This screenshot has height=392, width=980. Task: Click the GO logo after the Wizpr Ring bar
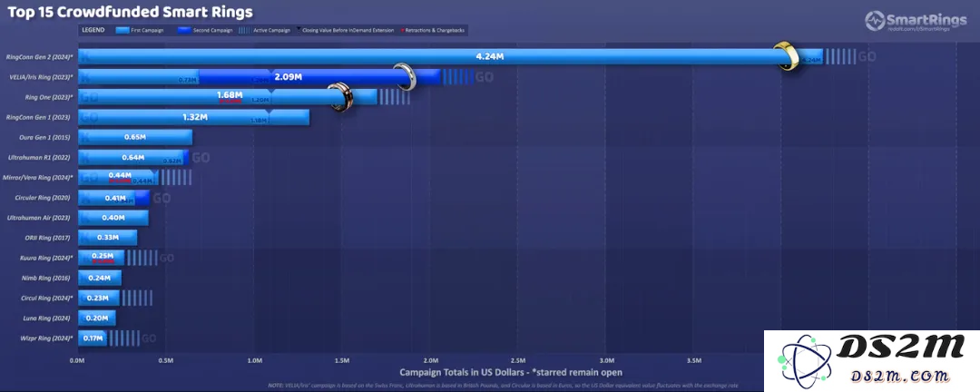coord(149,338)
